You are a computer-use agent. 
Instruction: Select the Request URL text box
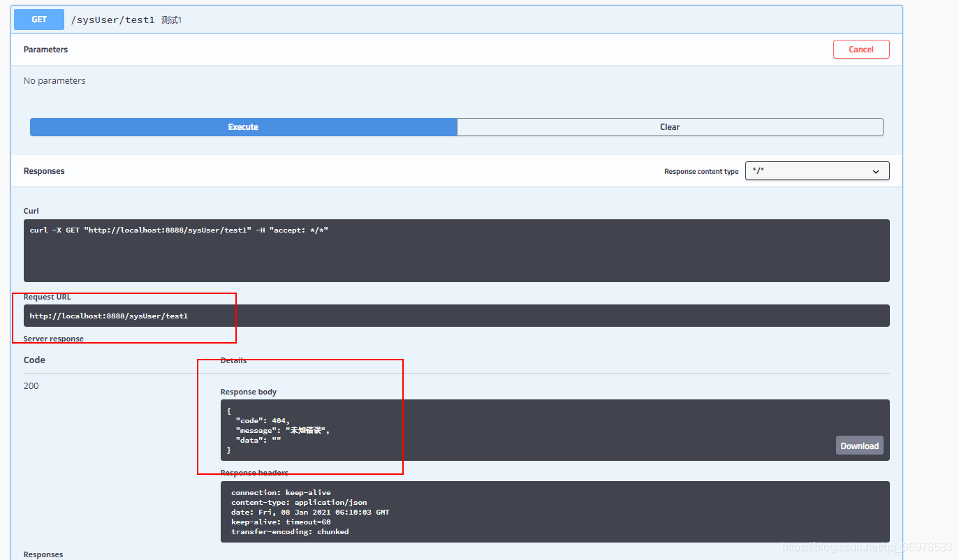(x=456, y=316)
